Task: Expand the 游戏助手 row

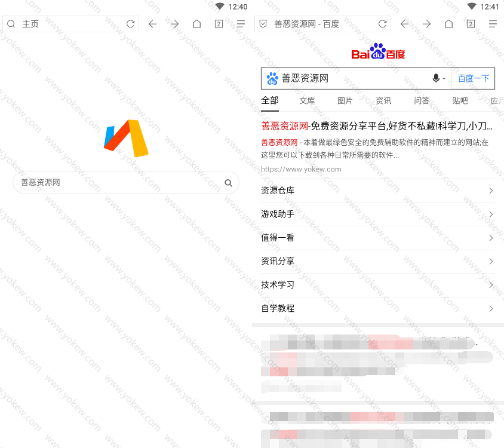Action: [377, 214]
